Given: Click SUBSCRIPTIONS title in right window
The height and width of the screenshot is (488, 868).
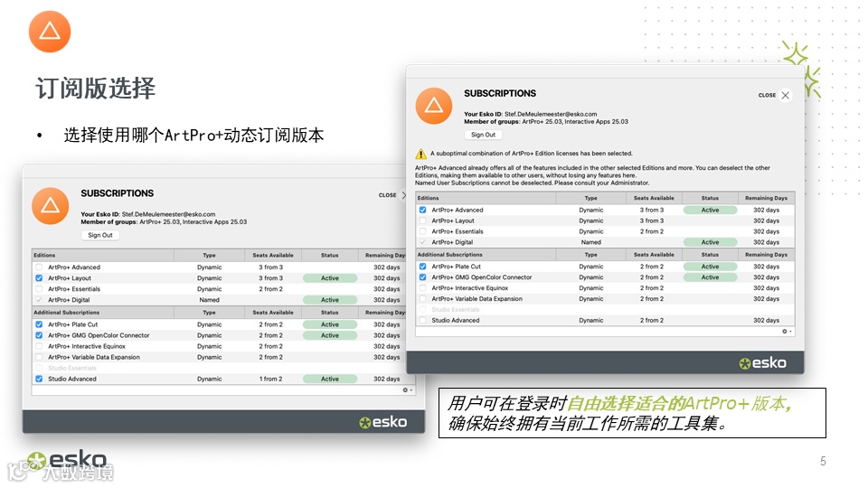Looking at the screenshot, I should 500,93.
